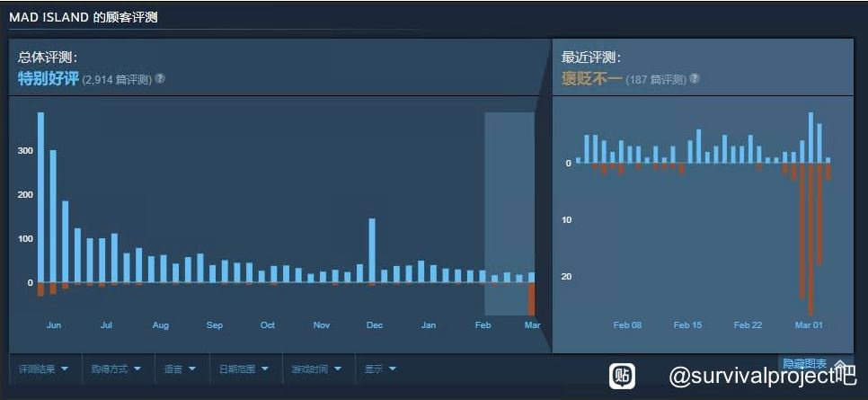Image resolution: width=868 pixels, height=400 pixels.
Task: Click the Feb month label in overall chart
Action: click(483, 325)
